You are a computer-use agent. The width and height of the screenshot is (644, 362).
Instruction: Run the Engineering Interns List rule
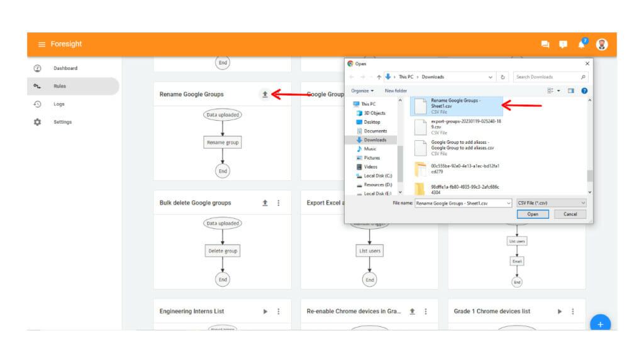coord(265,311)
